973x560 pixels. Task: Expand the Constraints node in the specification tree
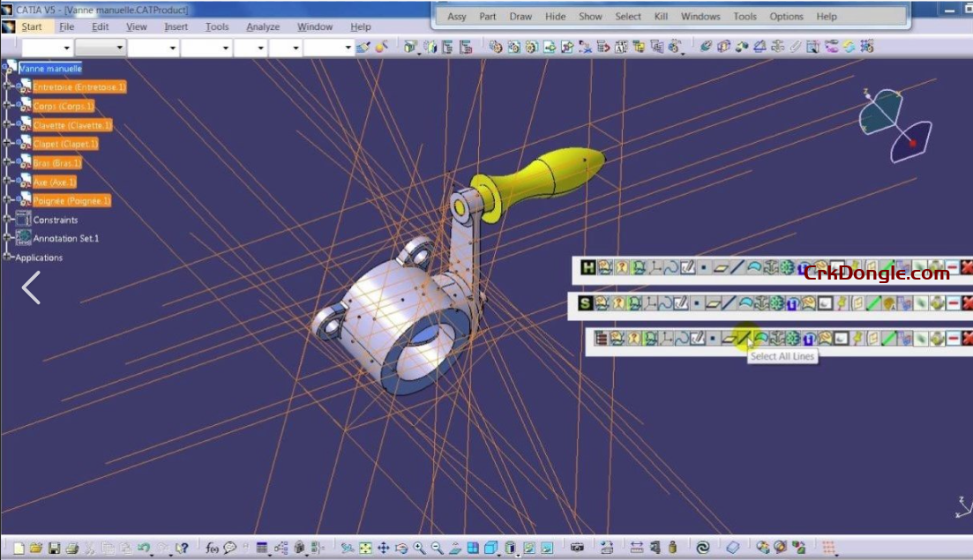[x=5, y=220]
